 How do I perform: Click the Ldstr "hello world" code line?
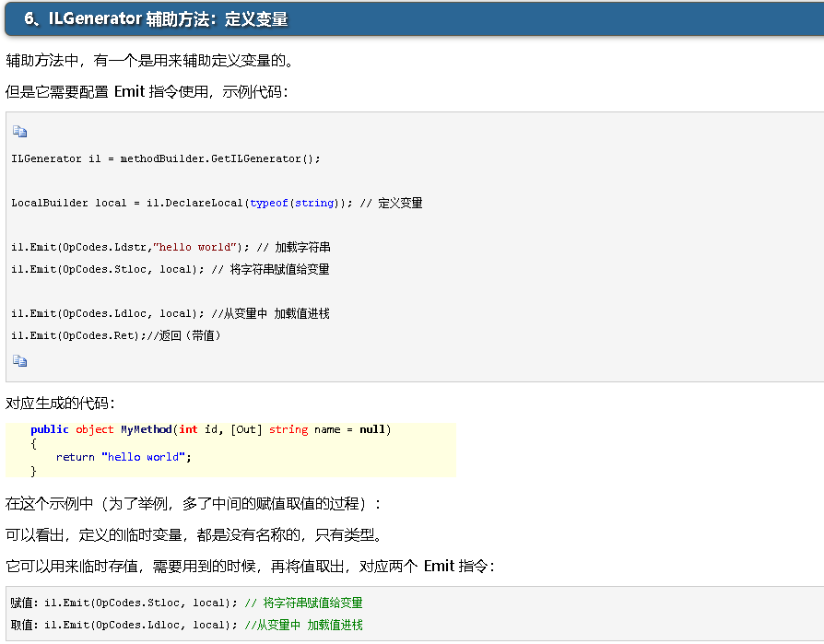171,247
